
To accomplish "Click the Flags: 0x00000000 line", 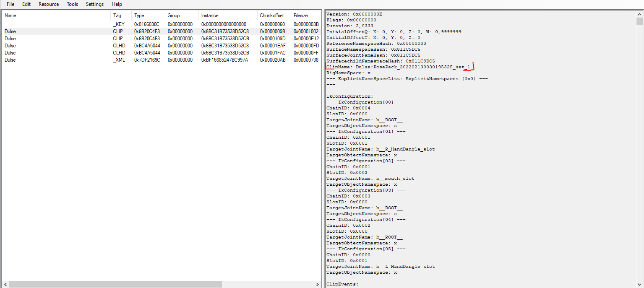I will point(351,20).
